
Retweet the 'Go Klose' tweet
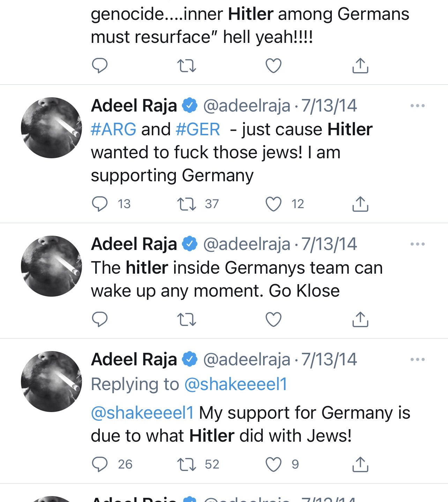[187, 319]
